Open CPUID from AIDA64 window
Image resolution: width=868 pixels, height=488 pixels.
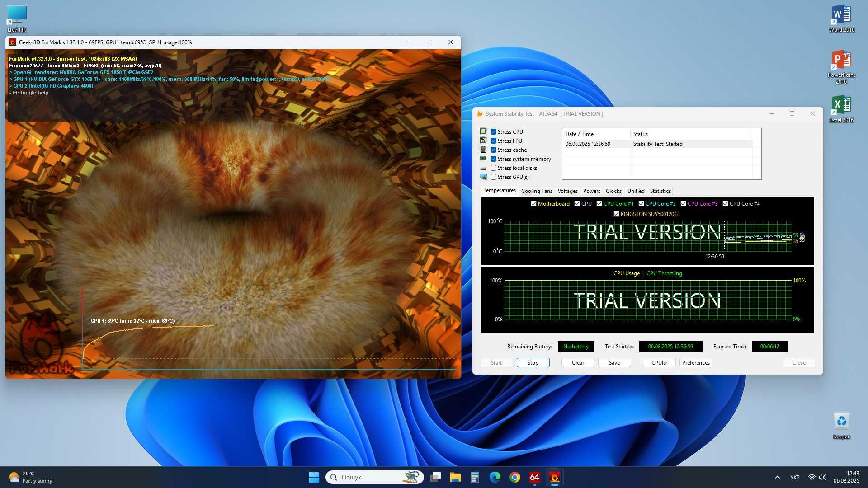pyautogui.click(x=659, y=362)
